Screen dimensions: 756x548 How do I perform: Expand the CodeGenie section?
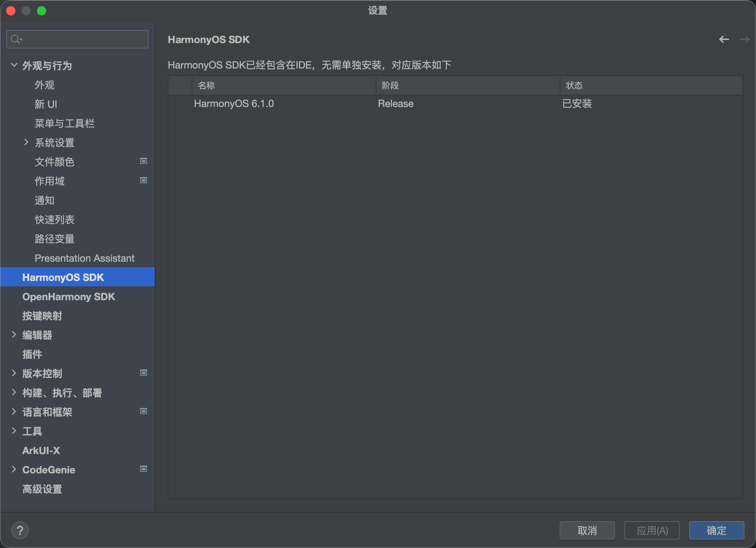tap(14, 469)
